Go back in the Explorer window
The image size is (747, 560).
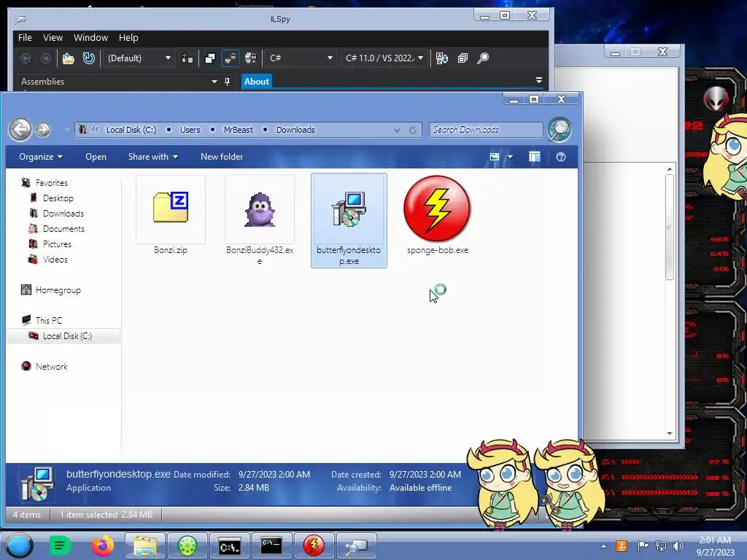click(20, 130)
